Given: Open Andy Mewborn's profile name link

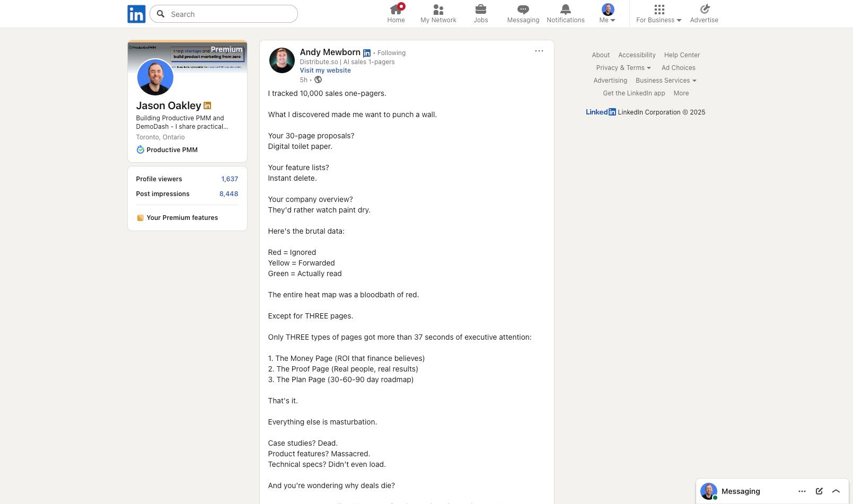Looking at the screenshot, I should (x=330, y=52).
